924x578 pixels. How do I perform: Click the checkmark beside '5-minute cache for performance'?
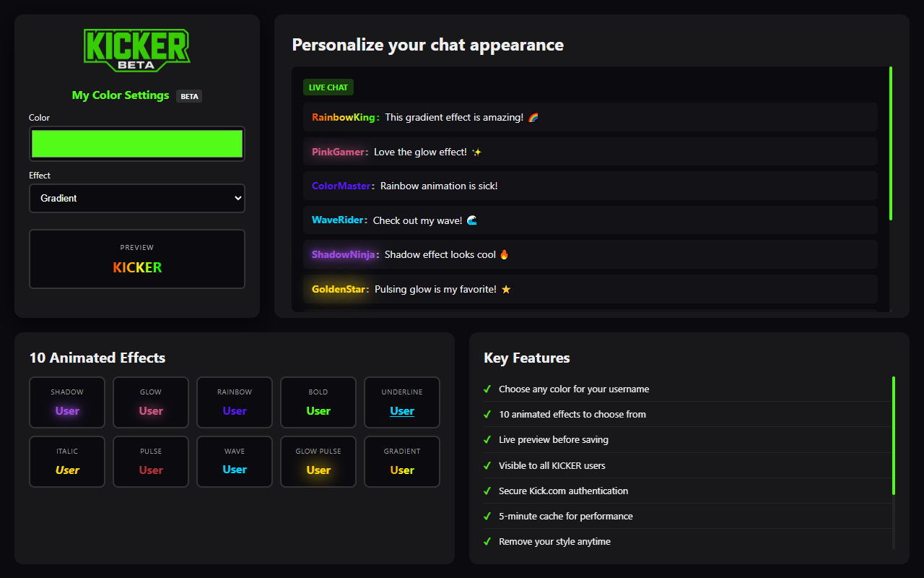[487, 516]
